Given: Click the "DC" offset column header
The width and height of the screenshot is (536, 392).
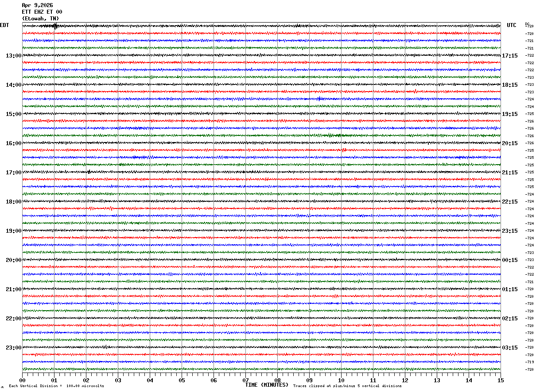Looking at the screenshot, I should tap(527, 24).
